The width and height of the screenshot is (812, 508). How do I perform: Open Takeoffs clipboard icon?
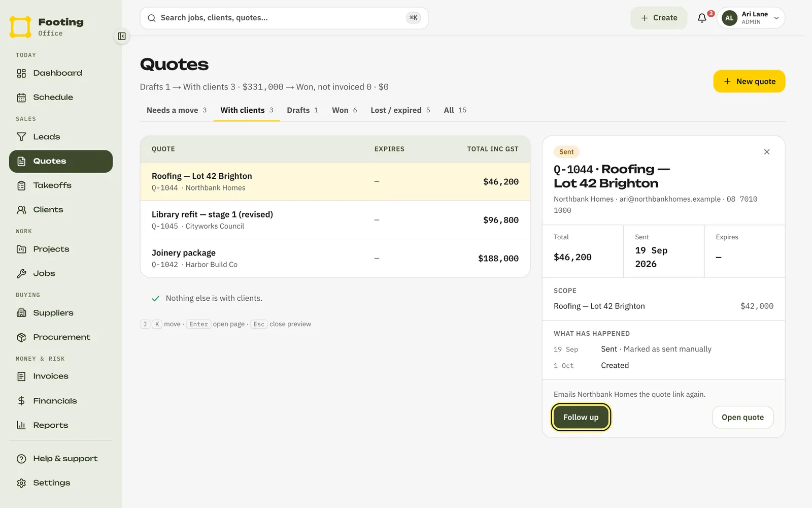point(21,185)
